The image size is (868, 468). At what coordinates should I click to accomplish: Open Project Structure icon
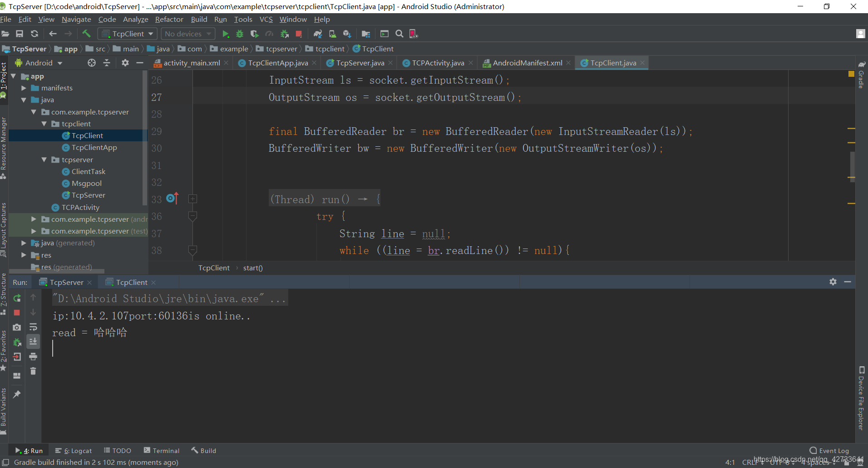pos(366,34)
